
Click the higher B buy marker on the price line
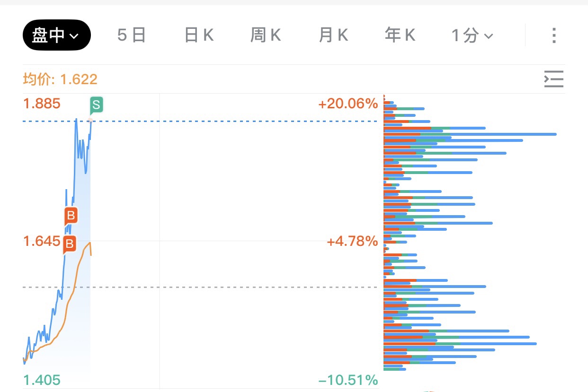click(x=71, y=216)
